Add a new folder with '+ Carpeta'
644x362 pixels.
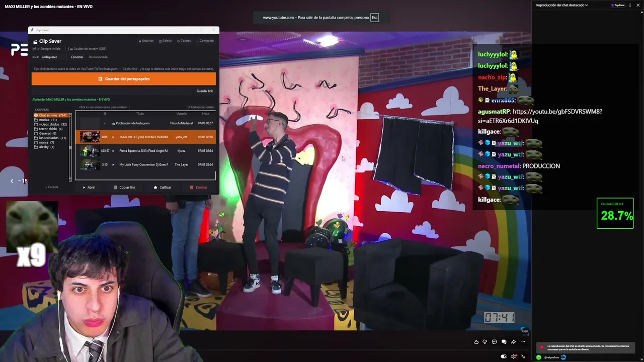pyautogui.click(x=52, y=187)
